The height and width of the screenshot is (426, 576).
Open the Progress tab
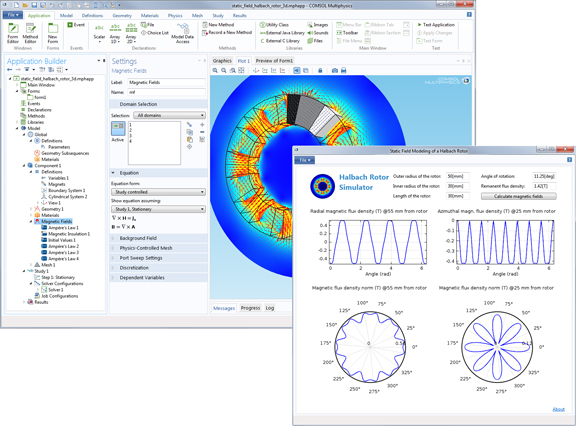tap(251, 308)
